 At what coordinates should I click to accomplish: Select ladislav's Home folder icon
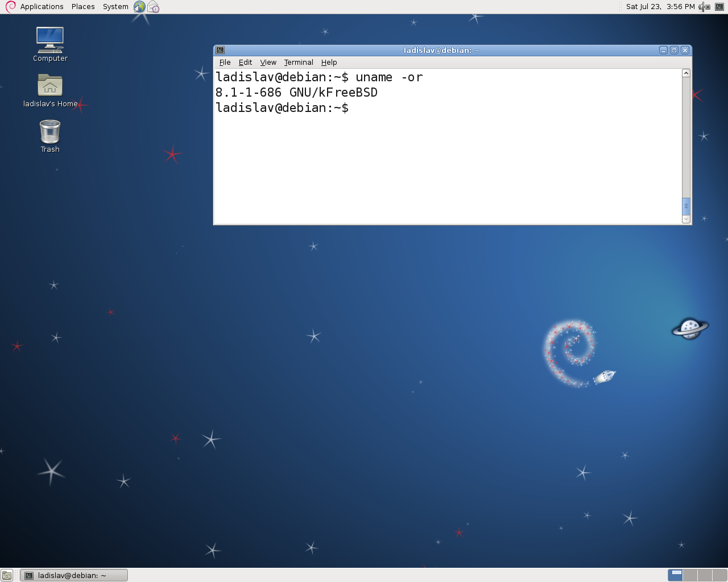(x=50, y=91)
